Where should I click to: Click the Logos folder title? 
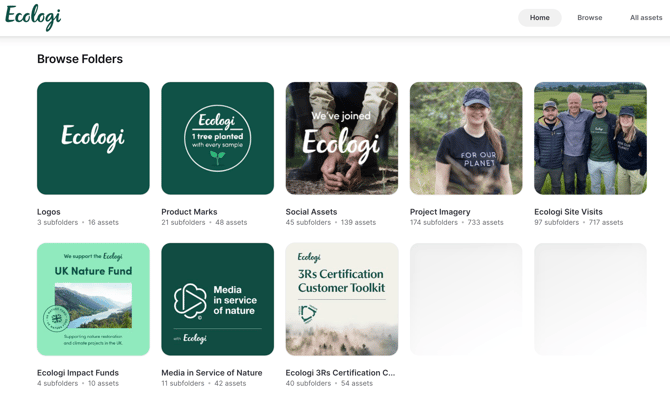pyautogui.click(x=49, y=212)
